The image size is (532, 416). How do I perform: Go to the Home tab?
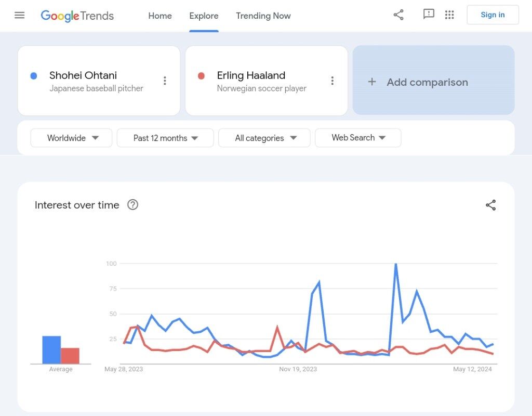(x=160, y=16)
